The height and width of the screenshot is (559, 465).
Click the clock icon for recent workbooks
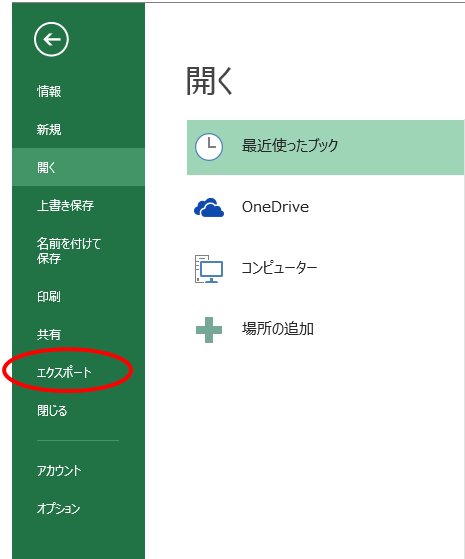tap(209, 147)
